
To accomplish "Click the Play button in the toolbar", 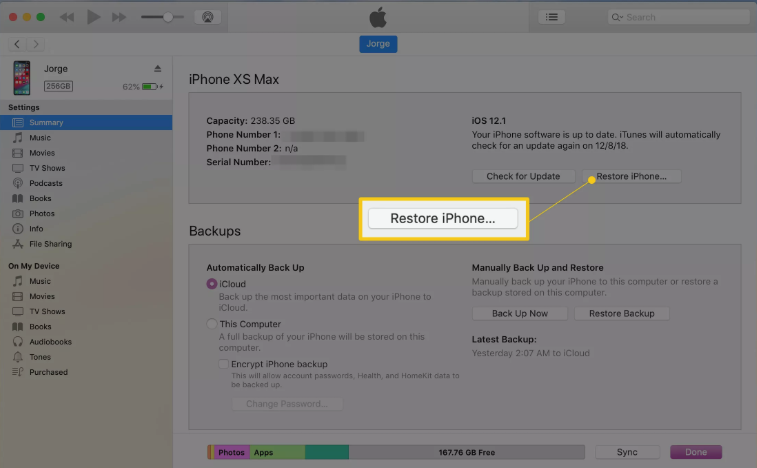I will point(94,17).
